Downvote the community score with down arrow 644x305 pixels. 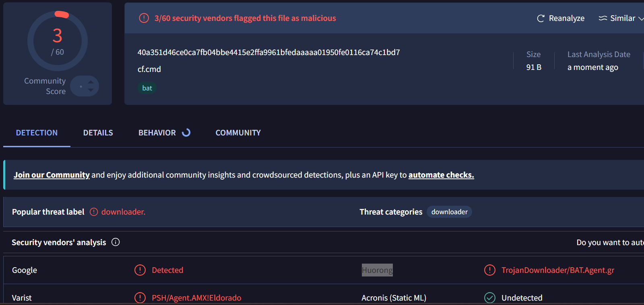[91, 90]
